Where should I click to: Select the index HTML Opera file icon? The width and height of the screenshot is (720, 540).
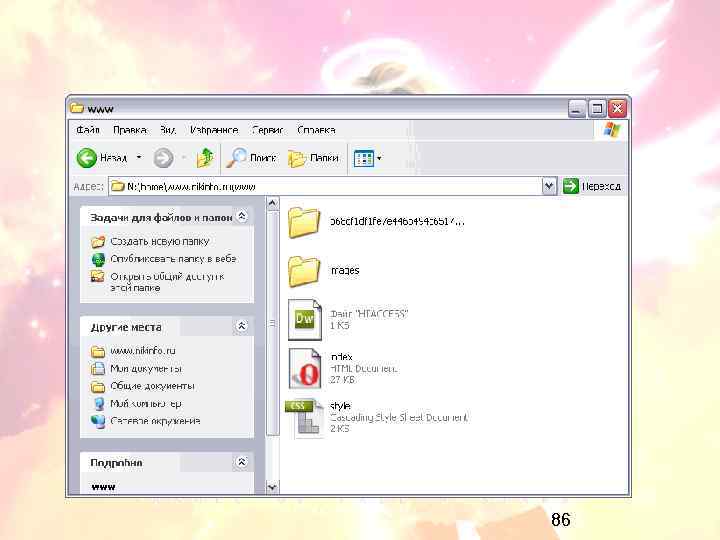304,368
